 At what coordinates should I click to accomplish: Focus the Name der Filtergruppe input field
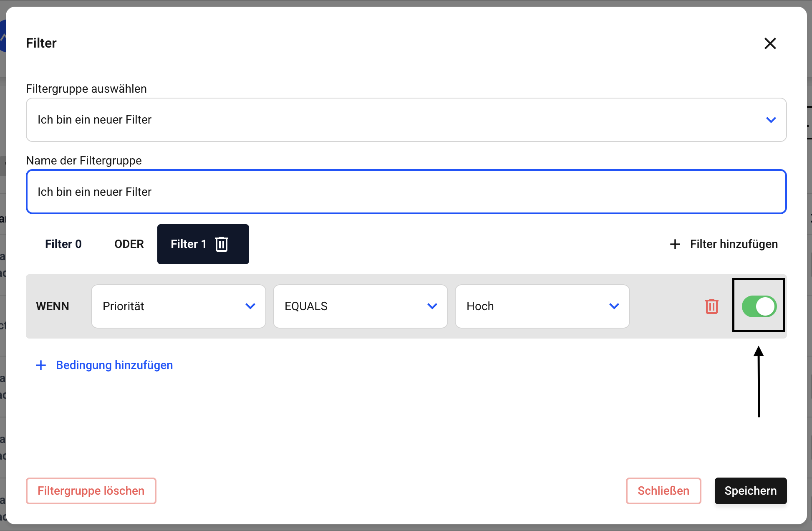coord(406,192)
